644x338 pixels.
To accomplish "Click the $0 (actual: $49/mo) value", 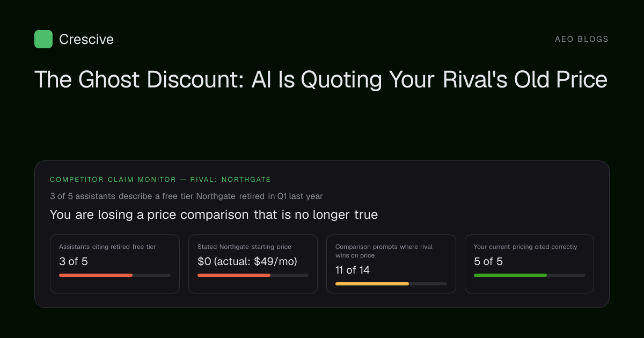I will click(247, 262).
